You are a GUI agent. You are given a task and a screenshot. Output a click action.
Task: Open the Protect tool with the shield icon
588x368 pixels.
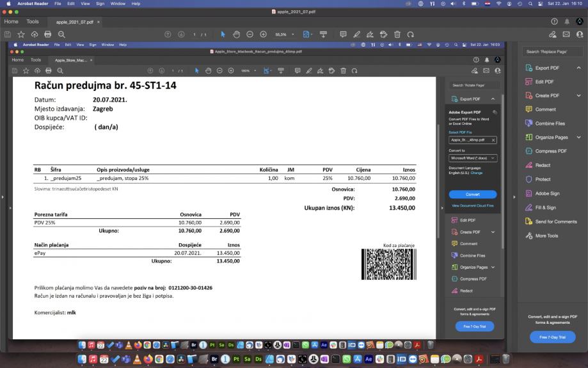coord(543,179)
